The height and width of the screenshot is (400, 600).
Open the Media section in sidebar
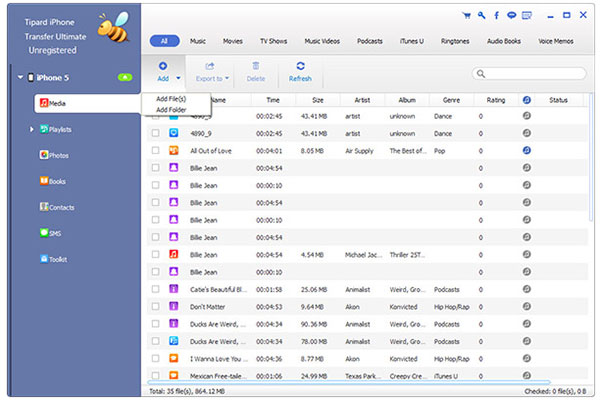[x=88, y=103]
